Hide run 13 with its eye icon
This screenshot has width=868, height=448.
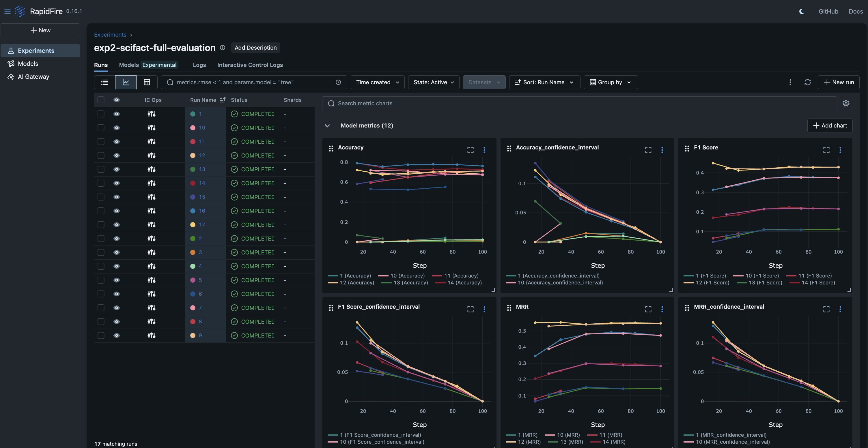tap(117, 169)
